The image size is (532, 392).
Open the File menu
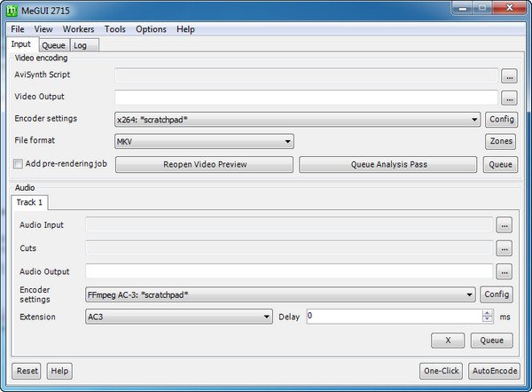tap(18, 29)
